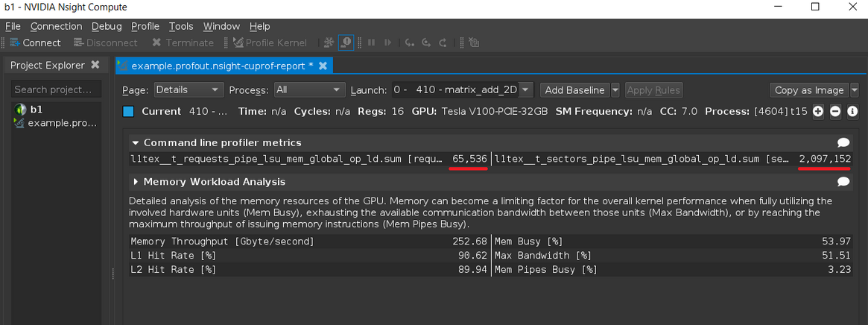Click the step-out curved arrow icon
Screen dimensions: 868x325
(443, 42)
